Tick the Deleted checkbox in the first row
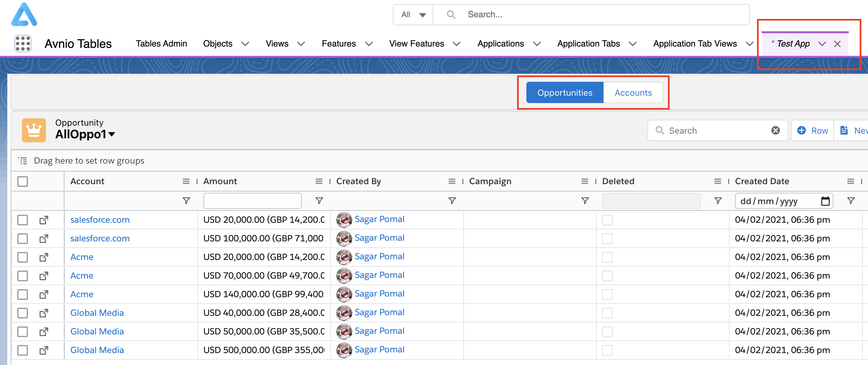Viewport: 868px width, 365px height. [x=607, y=220]
